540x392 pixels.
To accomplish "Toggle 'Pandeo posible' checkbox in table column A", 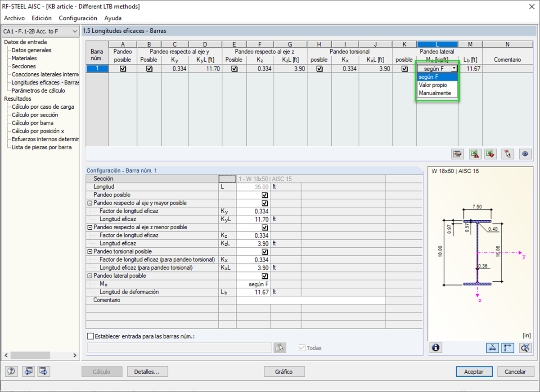I will 123,69.
